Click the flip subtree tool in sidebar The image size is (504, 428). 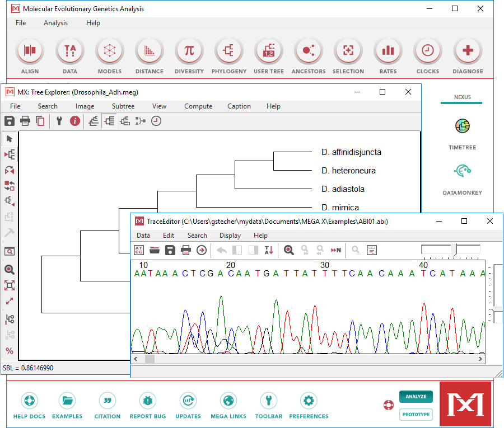pos(10,170)
